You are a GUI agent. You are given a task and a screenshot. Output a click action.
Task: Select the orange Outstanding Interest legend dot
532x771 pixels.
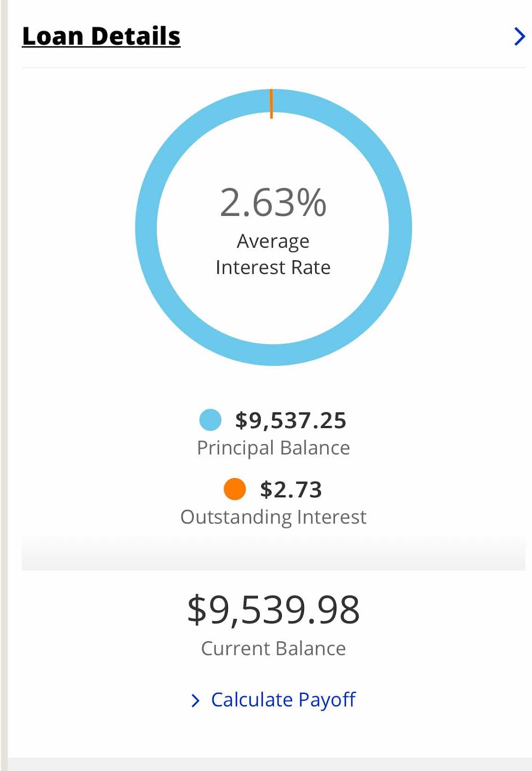[x=235, y=489]
